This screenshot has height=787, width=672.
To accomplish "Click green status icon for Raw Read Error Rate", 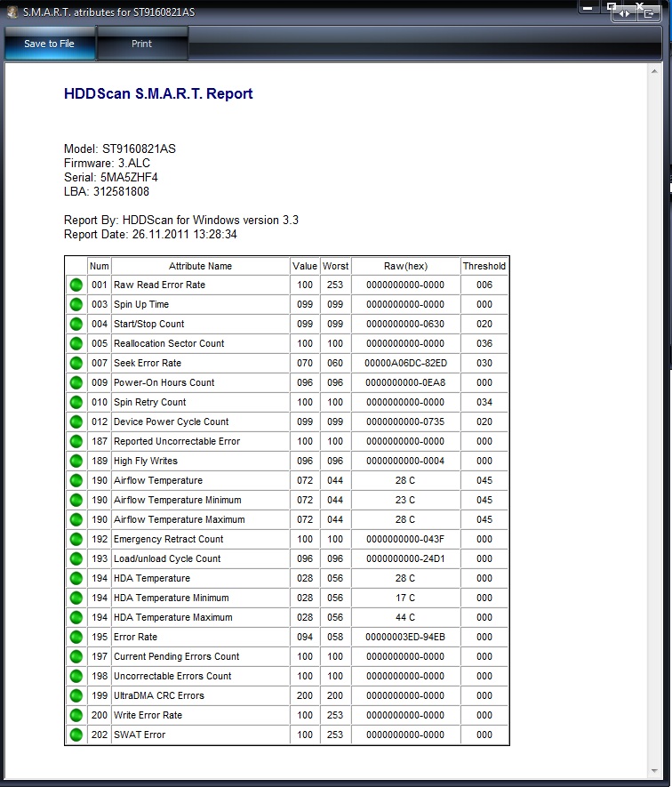I will [x=76, y=285].
